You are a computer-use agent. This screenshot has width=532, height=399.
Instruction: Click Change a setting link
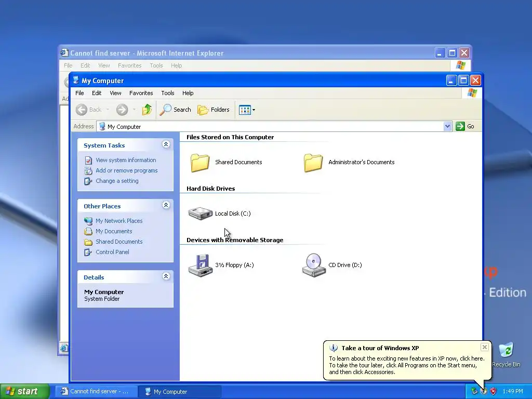pyautogui.click(x=117, y=181)
